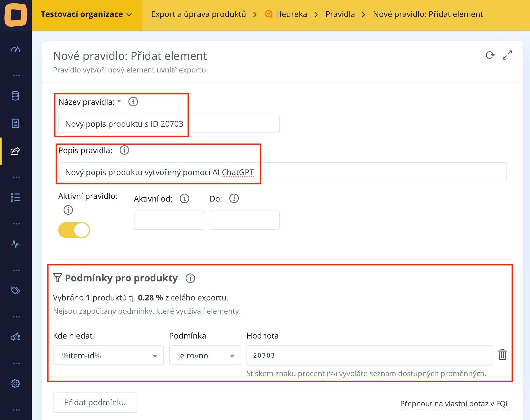Viewport: 530px width, 420px height.
Task: Open the list view sidebar icon
Action: (x=15, y=197)
